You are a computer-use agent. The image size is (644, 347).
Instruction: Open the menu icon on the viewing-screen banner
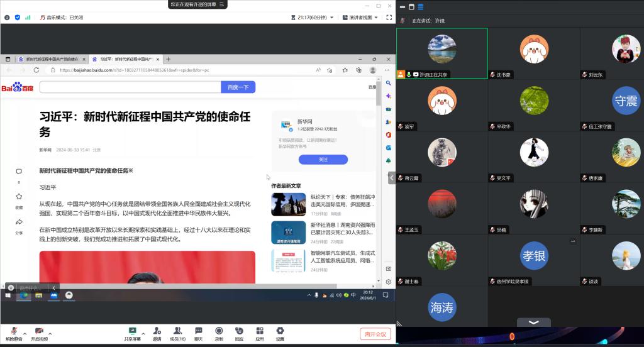tap(221, 4)
